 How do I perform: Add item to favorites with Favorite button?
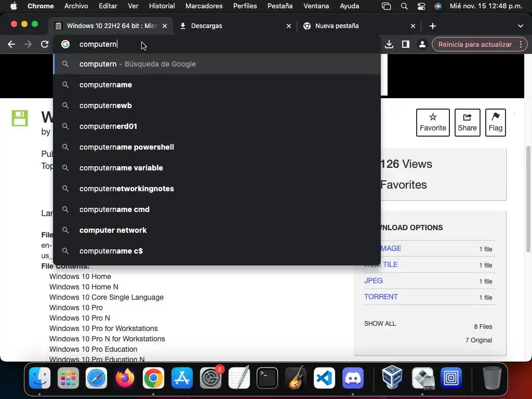[x=433, y=123]
